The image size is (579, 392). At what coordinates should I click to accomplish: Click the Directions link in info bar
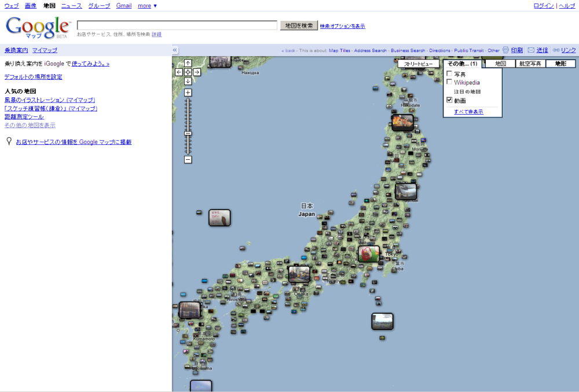coord(440,50)
